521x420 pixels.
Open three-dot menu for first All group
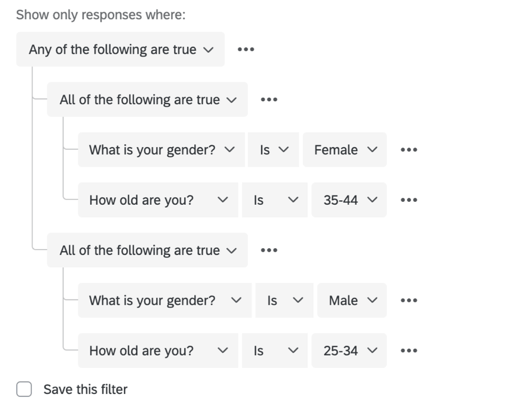click(x=269, y=100)
